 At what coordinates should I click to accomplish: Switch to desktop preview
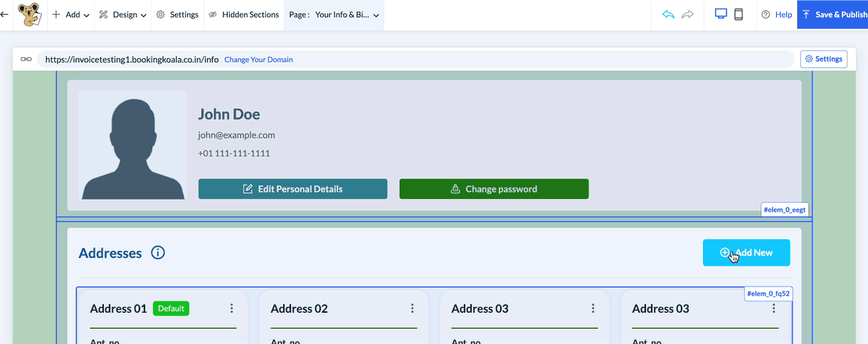(x=721, y=14)
